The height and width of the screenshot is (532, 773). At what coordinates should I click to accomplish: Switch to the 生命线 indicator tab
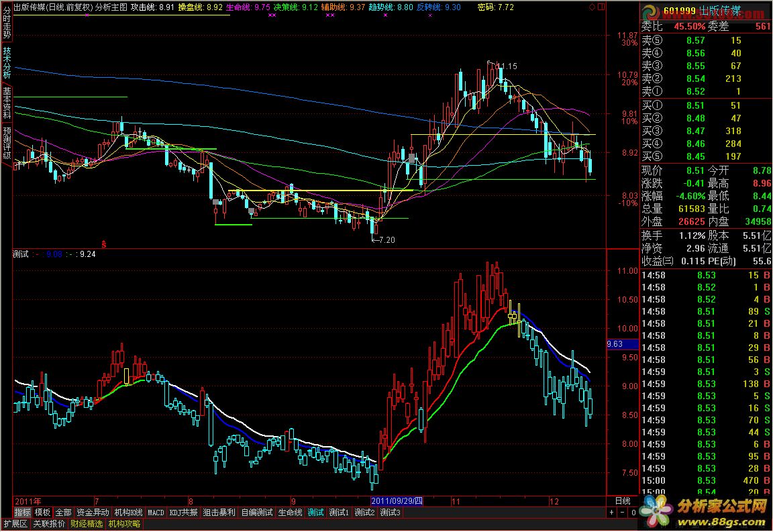coord(290,513)
